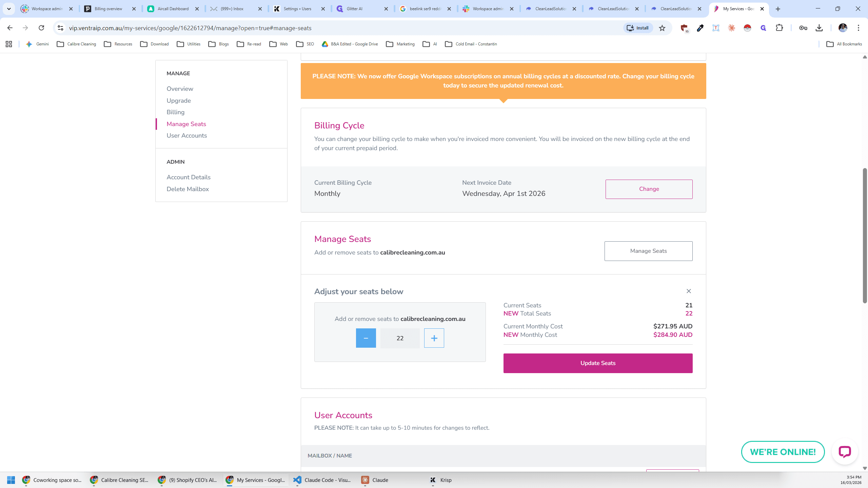Viewport: 868px width, 488px height.
Task: Increase seat count with plus button
Action: [x=434, y=338]
